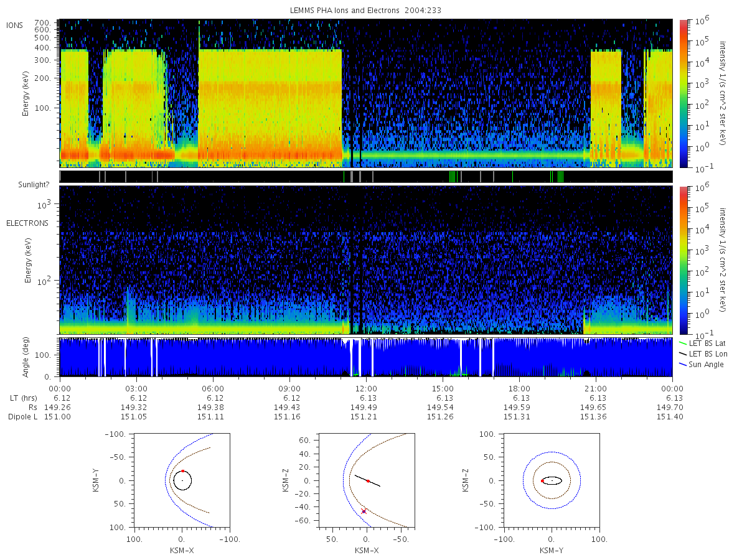747x560 pixels.
Task: Click the purple marker in KSM-X/KSM-Z plot
Action: tap(364, 511)
